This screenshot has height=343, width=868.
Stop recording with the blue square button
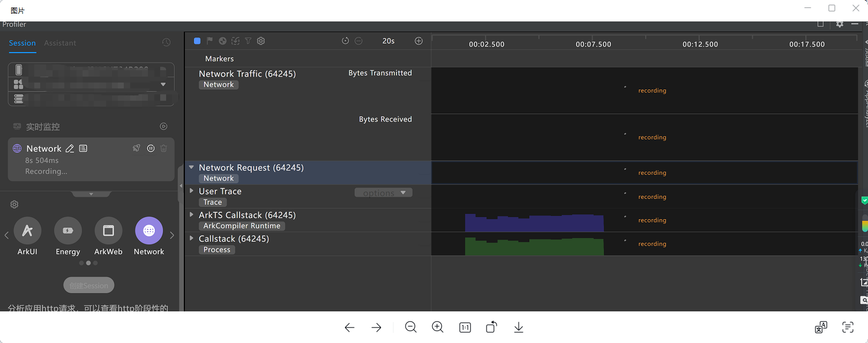[197, 41]
